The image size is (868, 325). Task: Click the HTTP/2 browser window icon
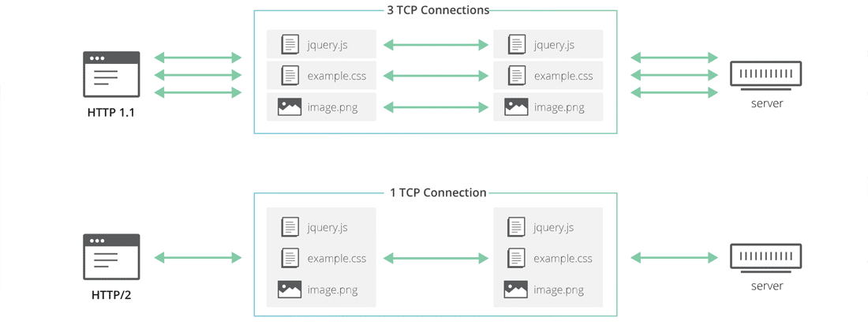click(111, 256)
